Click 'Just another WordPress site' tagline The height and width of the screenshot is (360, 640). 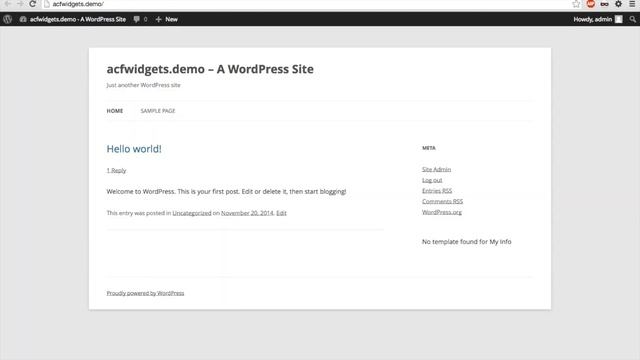[x=143, y=85]
